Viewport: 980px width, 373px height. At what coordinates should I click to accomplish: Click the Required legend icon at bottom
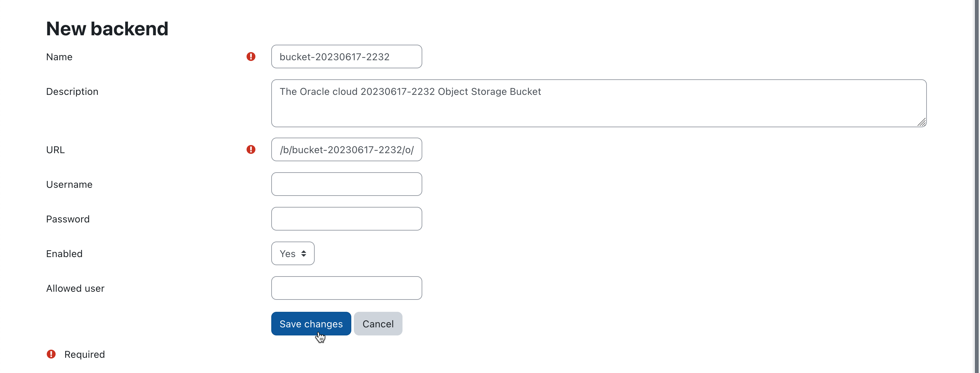point(51,354)
